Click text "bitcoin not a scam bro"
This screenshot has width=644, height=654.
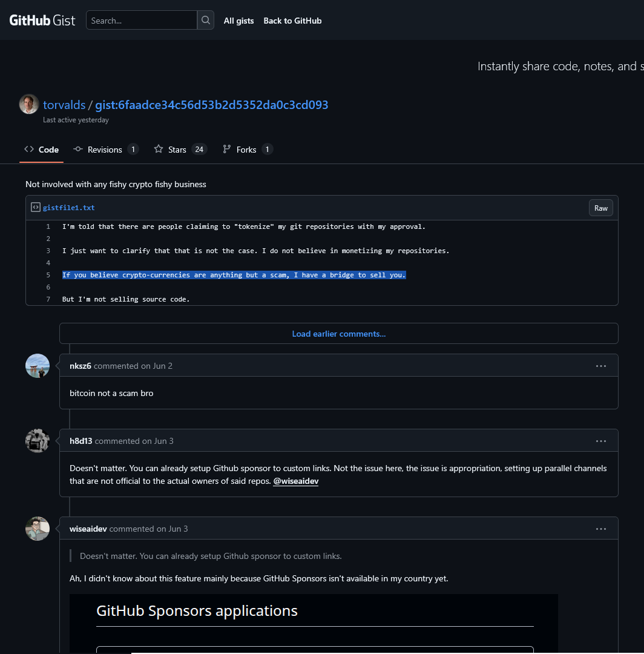[111, 394]
